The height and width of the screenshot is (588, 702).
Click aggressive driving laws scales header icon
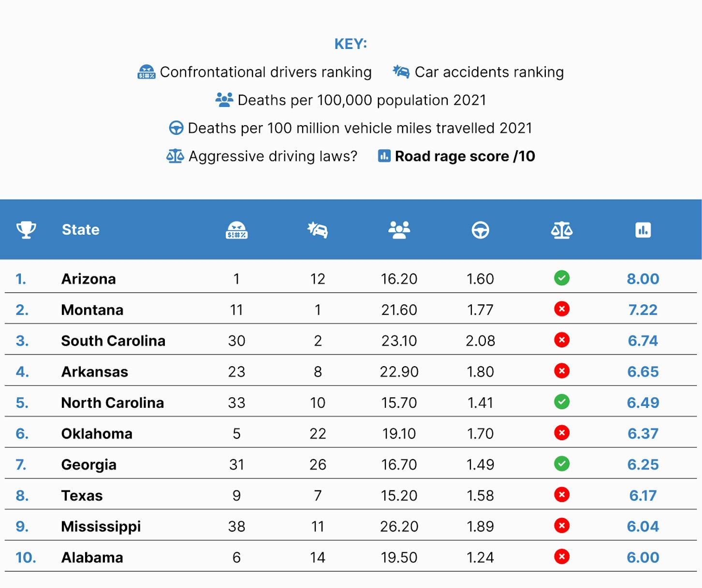pos(562,229)
